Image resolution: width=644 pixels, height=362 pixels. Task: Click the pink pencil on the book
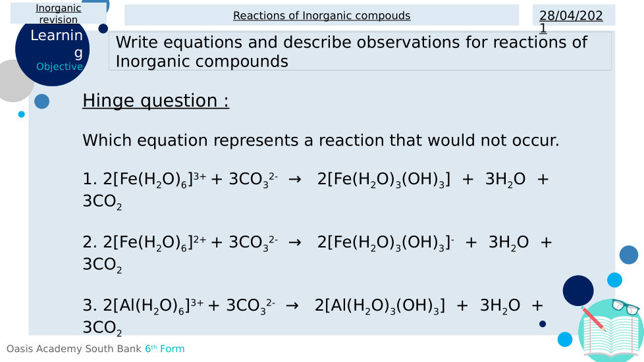click(593, 319)
